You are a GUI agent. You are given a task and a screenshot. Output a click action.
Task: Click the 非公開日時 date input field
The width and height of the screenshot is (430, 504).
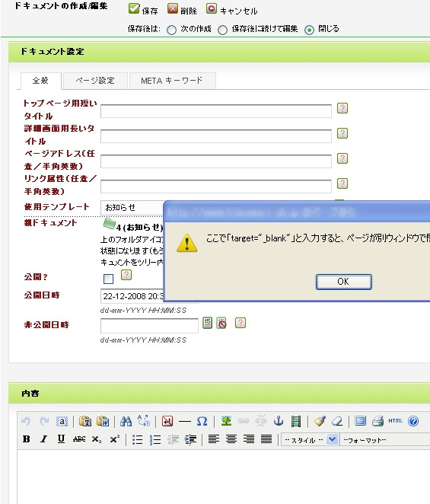click(x=149, y=326)
